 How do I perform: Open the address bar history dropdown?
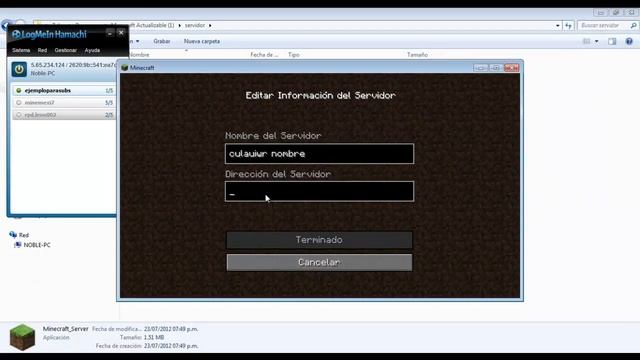pos(558,25)
